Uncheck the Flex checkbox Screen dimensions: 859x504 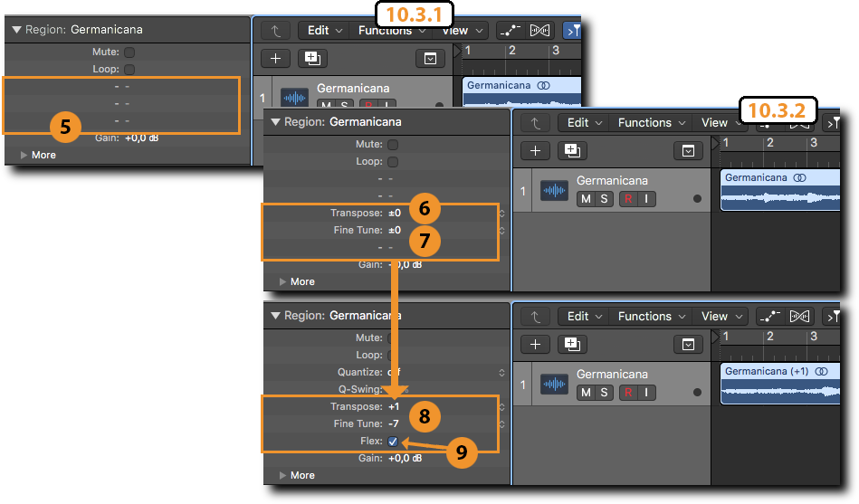pyautogui.click(x=393, y=442)
